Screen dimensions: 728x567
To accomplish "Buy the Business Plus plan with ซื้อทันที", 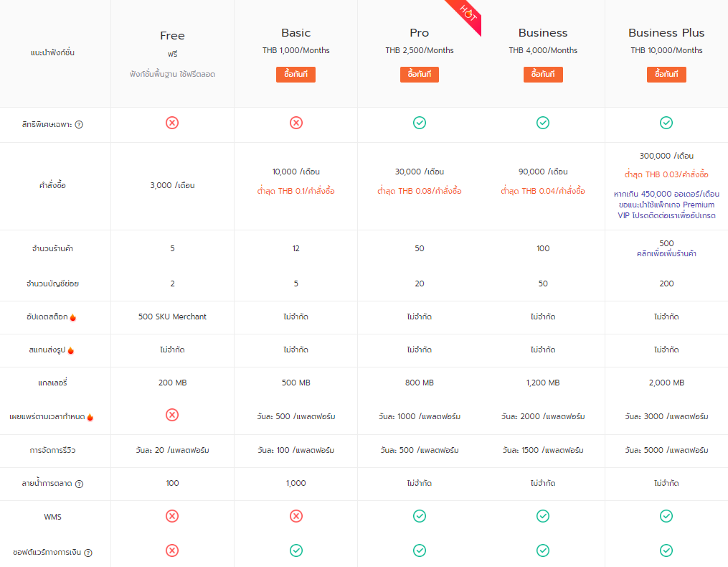I will tap(666, 75).
